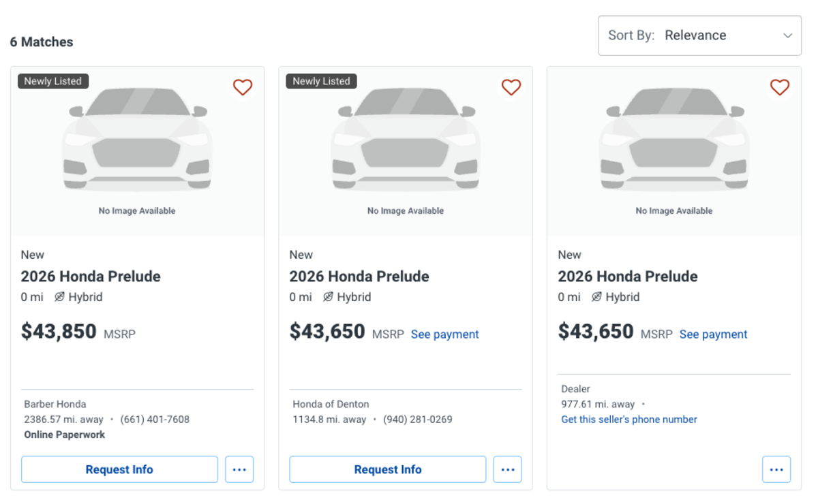Viewport: 818px width, 504px height.
Task: Click the hybrid leaf icon on Honda of Denton's card
Action: pos(328,297)
